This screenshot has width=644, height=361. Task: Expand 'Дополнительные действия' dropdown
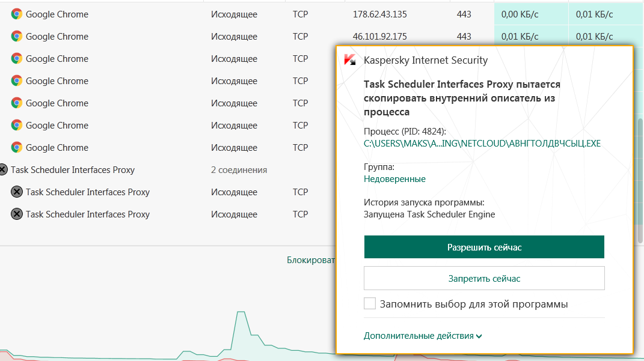(x=423, y=336)
